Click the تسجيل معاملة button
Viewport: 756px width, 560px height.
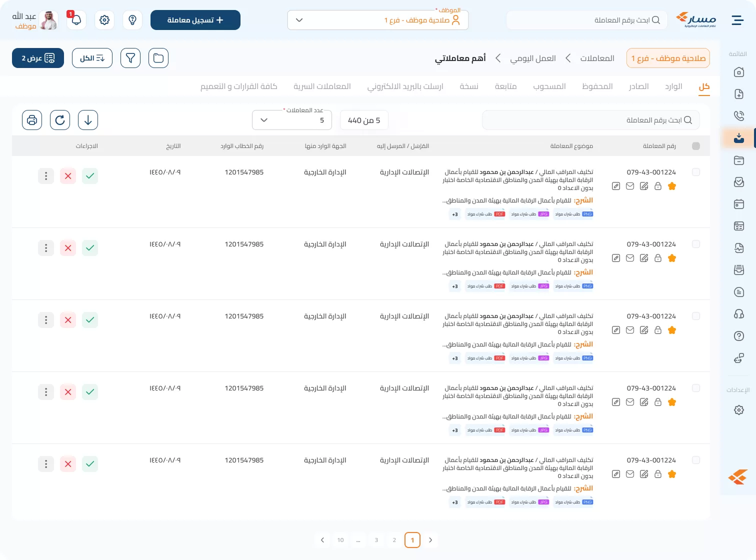[195, 20]
